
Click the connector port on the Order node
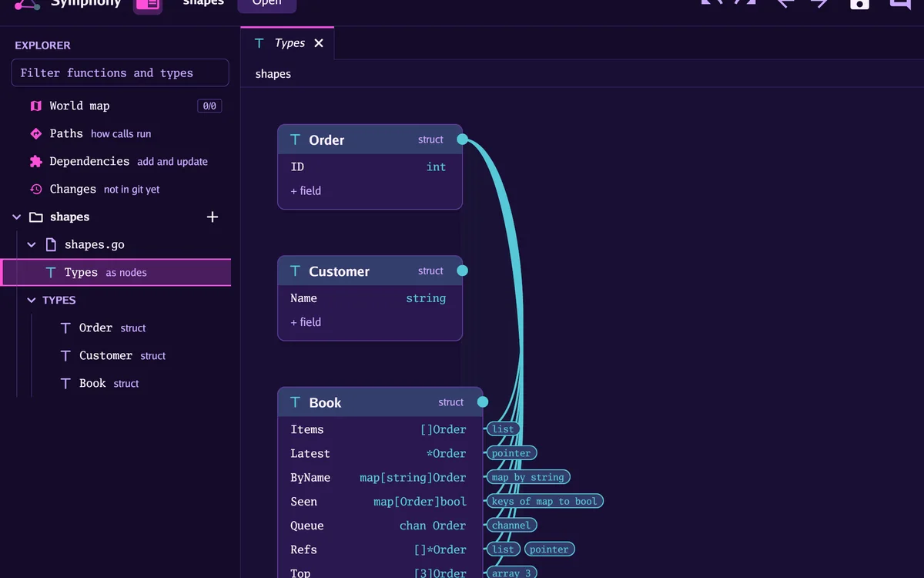pos(462,139)
